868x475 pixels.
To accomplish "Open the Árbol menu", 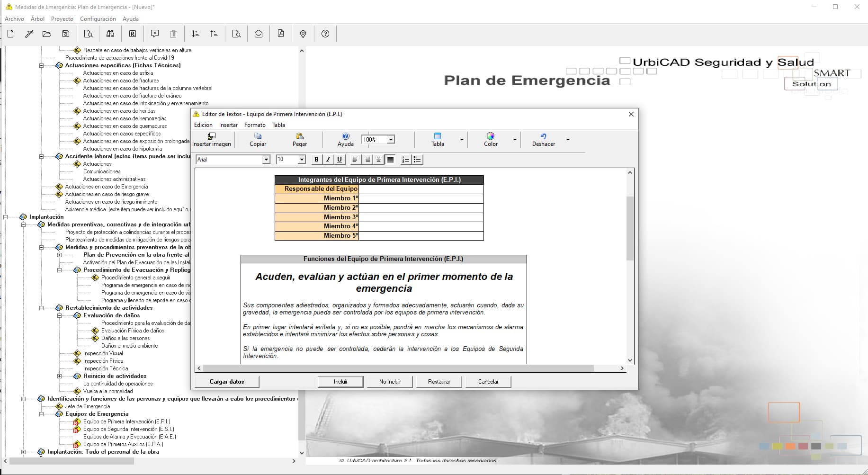I will coord(37,19).
